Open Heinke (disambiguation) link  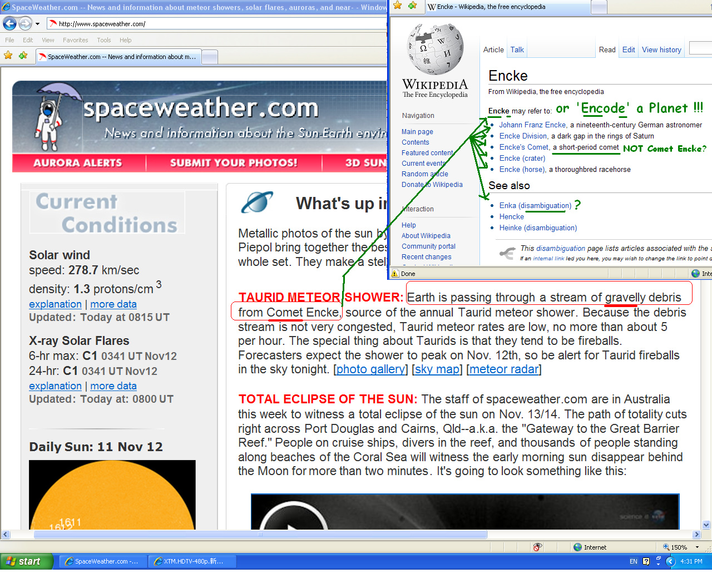(x=538, y=228)
